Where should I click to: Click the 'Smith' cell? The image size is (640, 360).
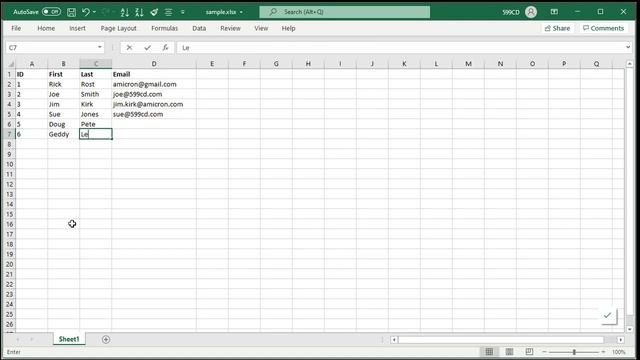[x=96, y=94]
